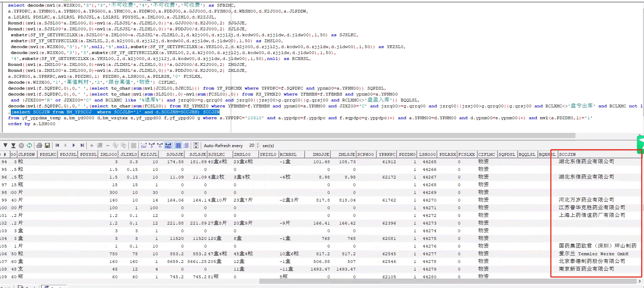Click the horizontal scrollbar of results grid
644x288 pixels.
[447, 281]
